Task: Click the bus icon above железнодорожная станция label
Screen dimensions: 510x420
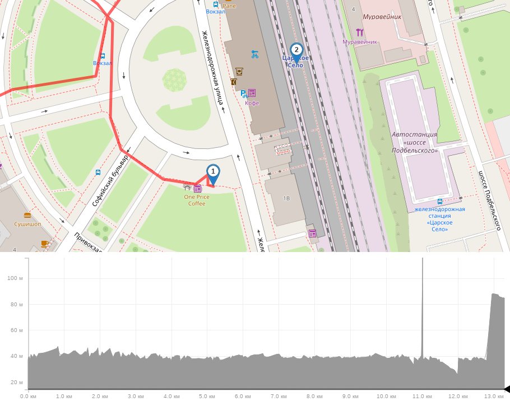Action: coord(440,202)
